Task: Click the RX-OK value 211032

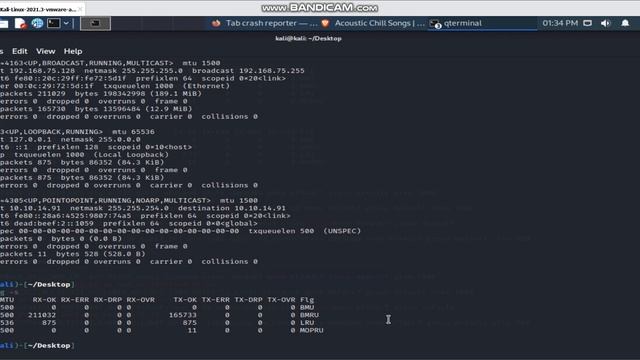Action: pos(42,315)
